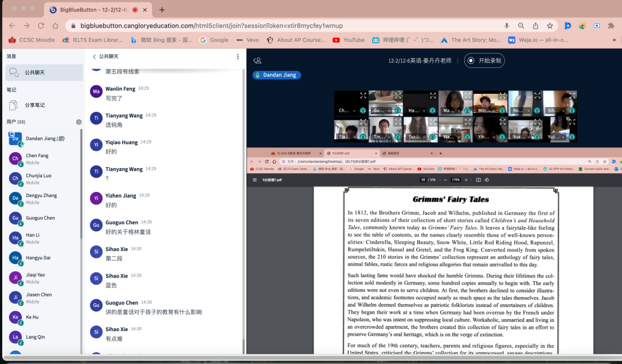The width and height of the screenshot is (622, 364).
Task: Open the shared notes panel
Action: point(35,105)
